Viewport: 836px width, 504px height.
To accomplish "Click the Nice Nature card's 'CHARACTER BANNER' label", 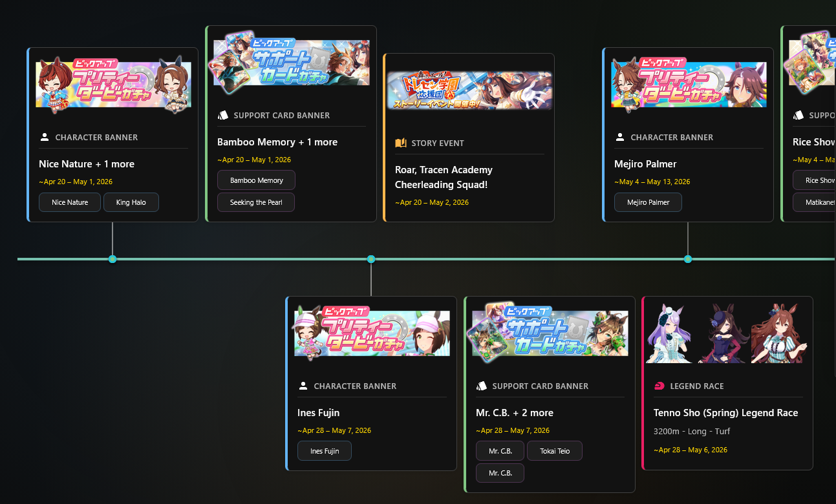I will coord(96,138).
